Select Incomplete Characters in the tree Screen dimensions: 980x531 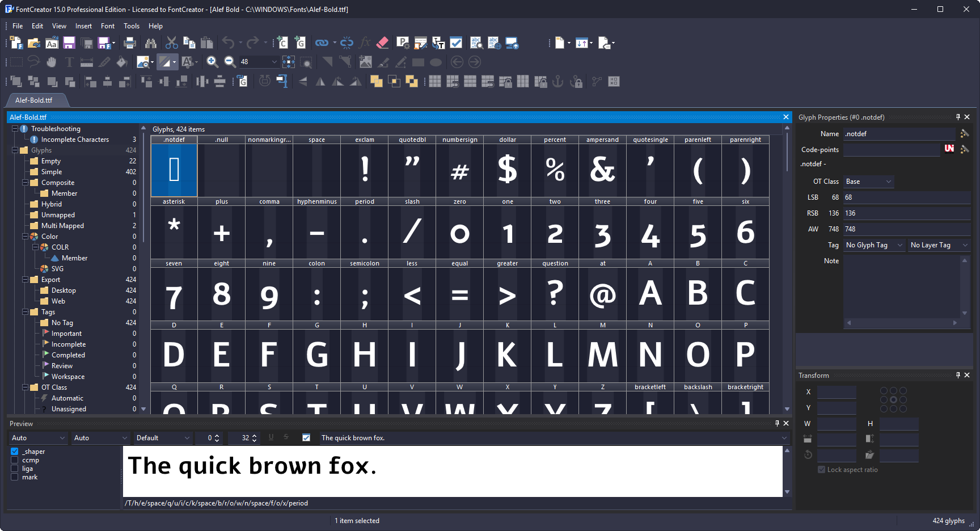pyautogui.click(x=75, y=140)
